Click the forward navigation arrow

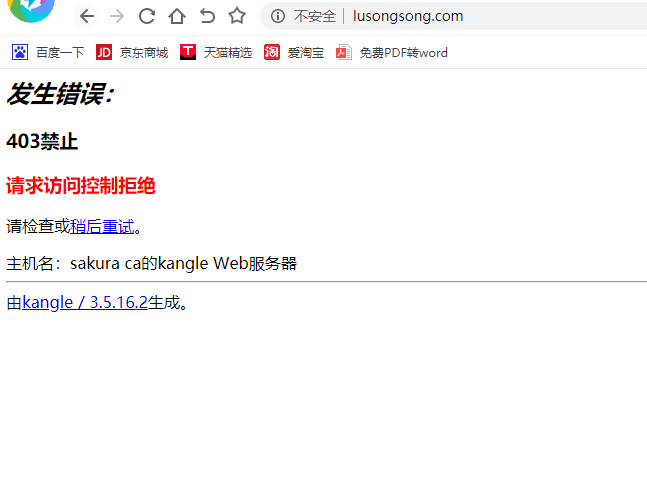(x=117, y=17)
